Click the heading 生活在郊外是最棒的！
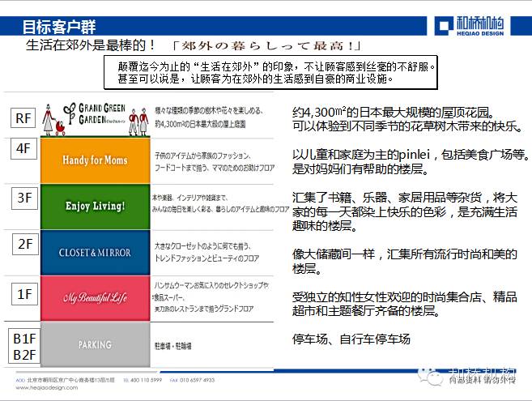 [x=91, y=45]
